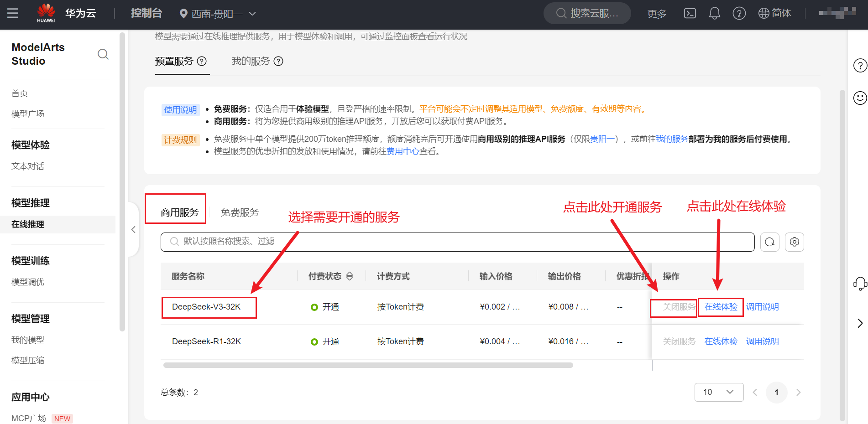Image resolution: width=868 pixels, height=424 pixels.
Task: Open table column settings gear
Action: [x=795, y=242]
